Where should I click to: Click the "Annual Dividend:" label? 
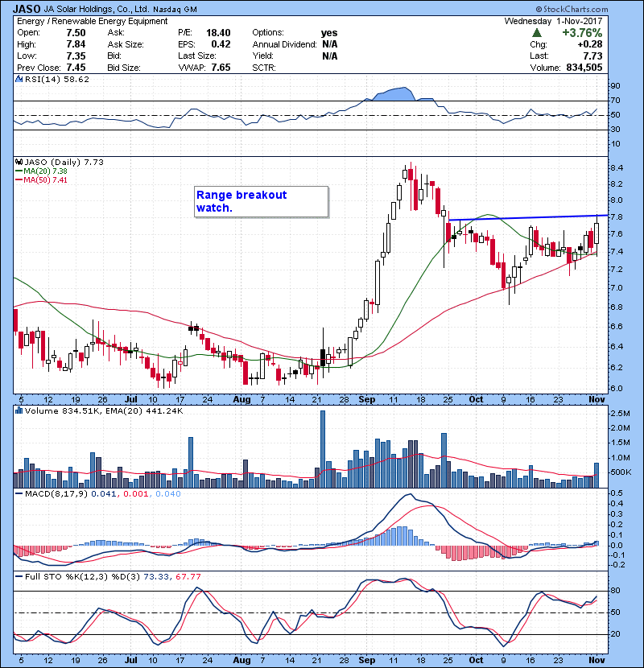285,44
